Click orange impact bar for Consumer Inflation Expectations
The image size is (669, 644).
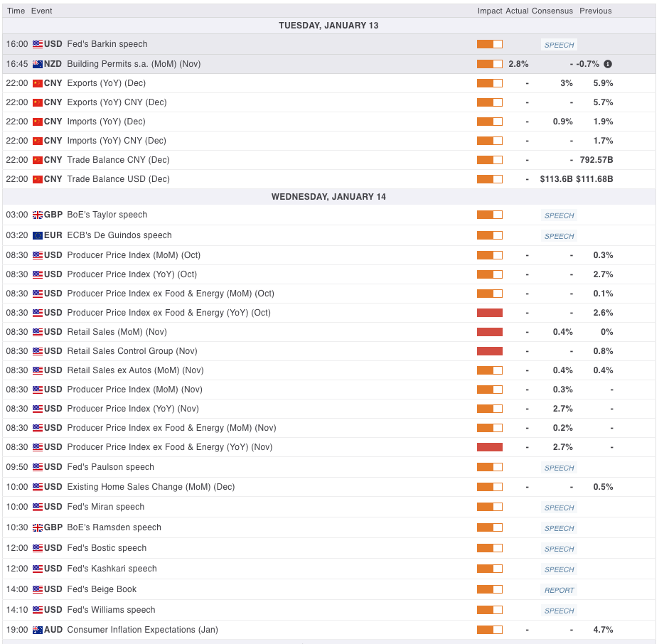pyautogui.click(x=489, y=630)
